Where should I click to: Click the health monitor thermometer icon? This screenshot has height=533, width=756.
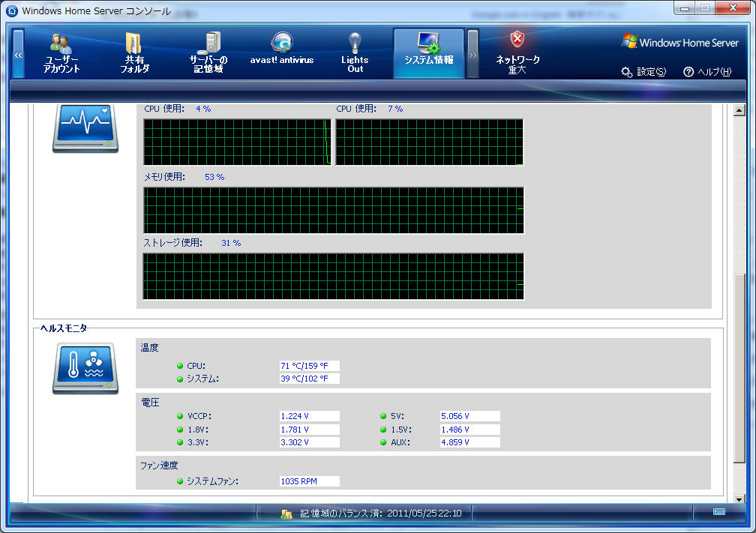pyautogui.click(x=85, y=368)
